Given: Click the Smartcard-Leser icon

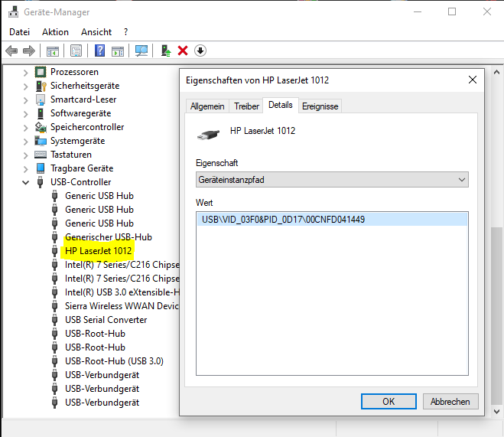Looking at the screenshot, I should coord(41,99).
